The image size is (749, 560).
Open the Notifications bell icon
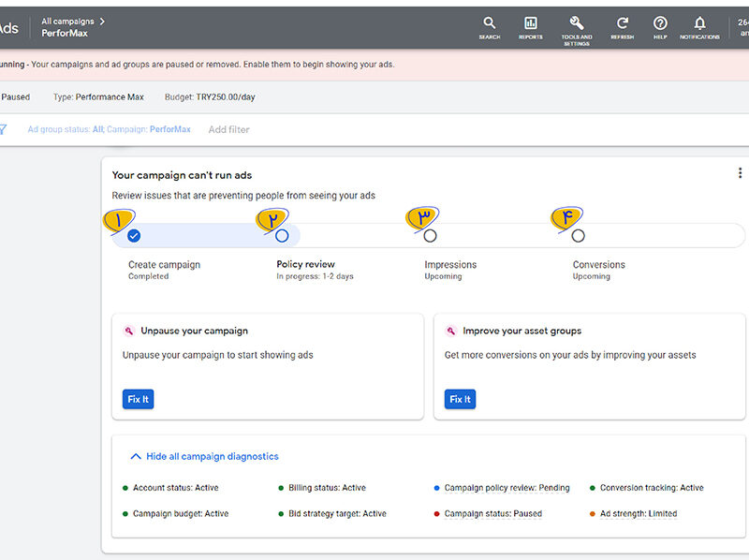pyautogui.click(x=699, y=28)
